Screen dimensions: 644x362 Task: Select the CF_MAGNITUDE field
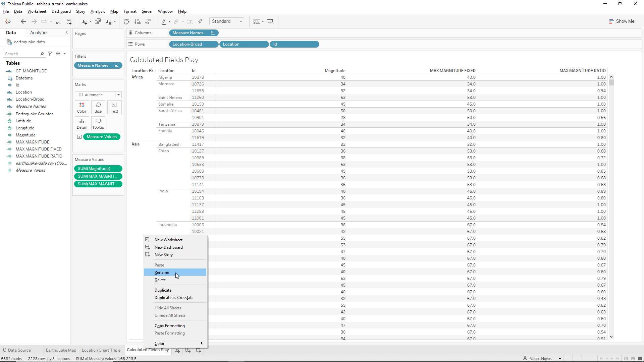[x=31, y=71]
